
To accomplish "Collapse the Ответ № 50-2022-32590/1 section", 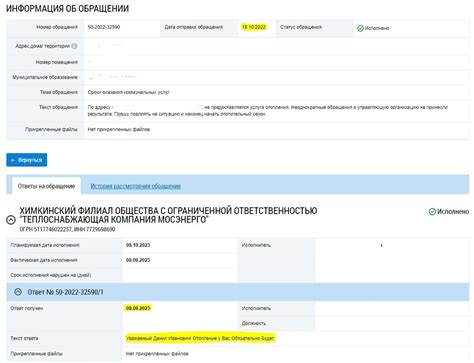I will pyautogui.click(x=18, y=292).
